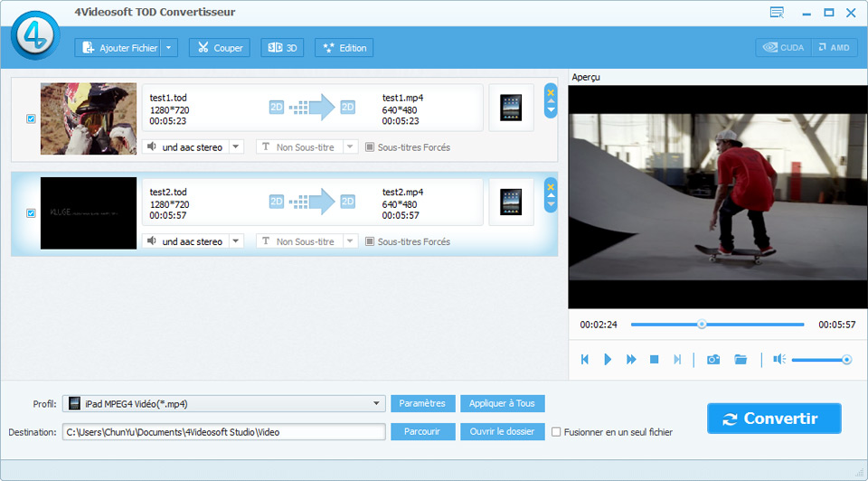Stop the preview playback
868x481 pixels.
654,359
